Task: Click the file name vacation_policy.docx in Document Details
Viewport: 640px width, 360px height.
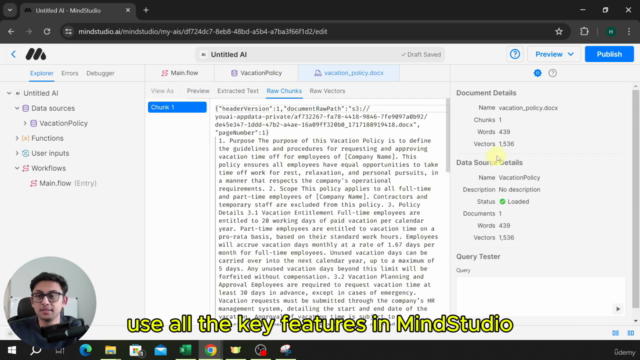Action: click(x=528, y=108)
